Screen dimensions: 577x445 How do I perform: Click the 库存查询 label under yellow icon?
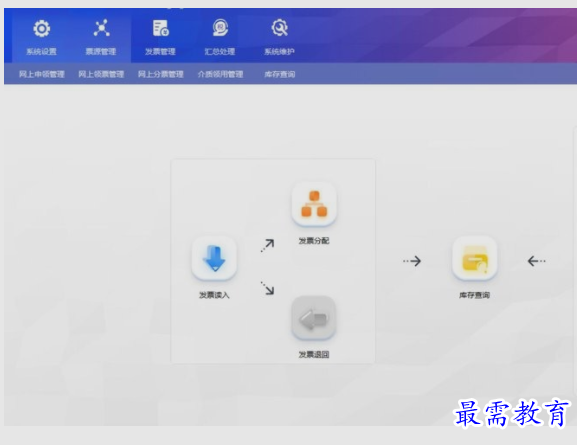click(x=474, y=295)
